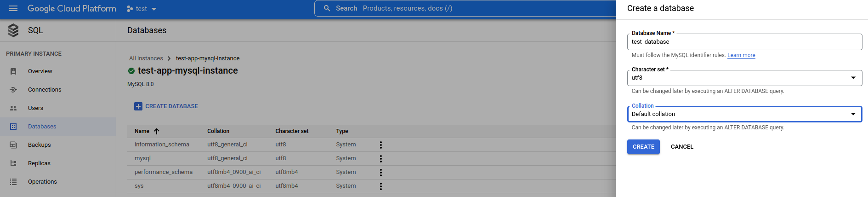Viewport: 868px width, 197px height.
Task: Click the information_schema database name
Action: (162, 145)
